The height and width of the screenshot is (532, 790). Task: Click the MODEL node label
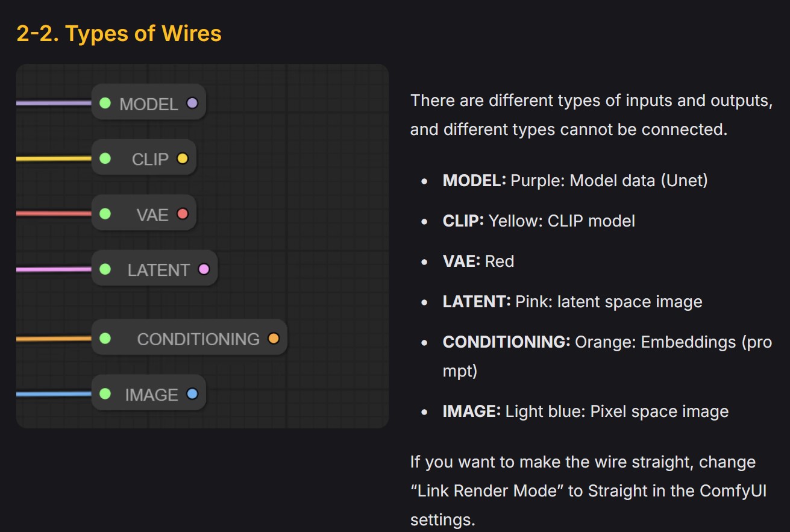[x=149, y=104]
